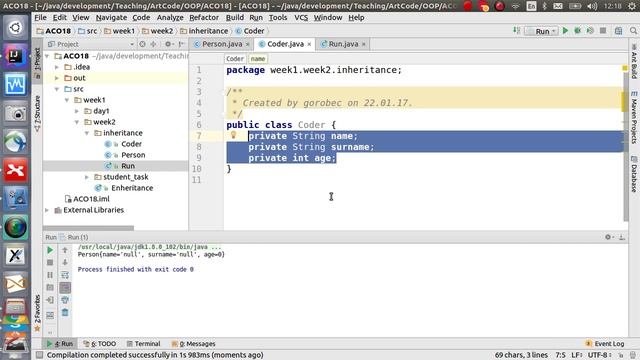Move down the stack trace arrow
The width and height of the screenshot is (640, 360).
(x=65, y=262)
